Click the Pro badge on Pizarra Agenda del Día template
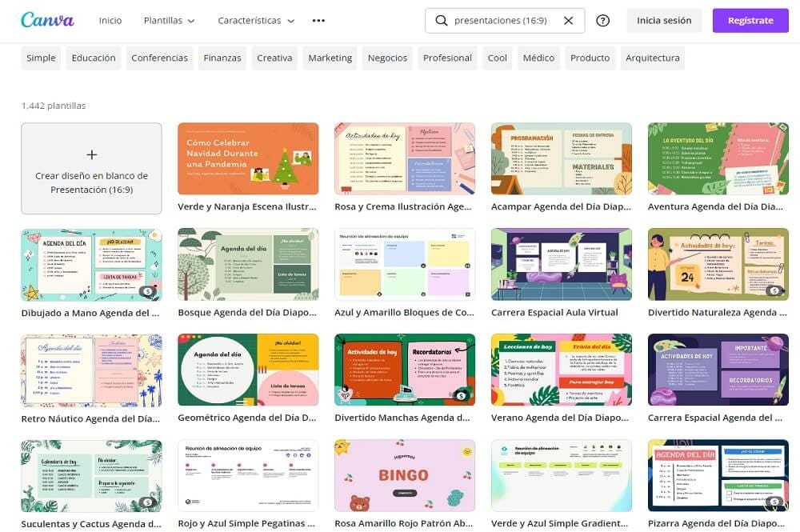Screen dimensions: 800x532 coord(773,503)
